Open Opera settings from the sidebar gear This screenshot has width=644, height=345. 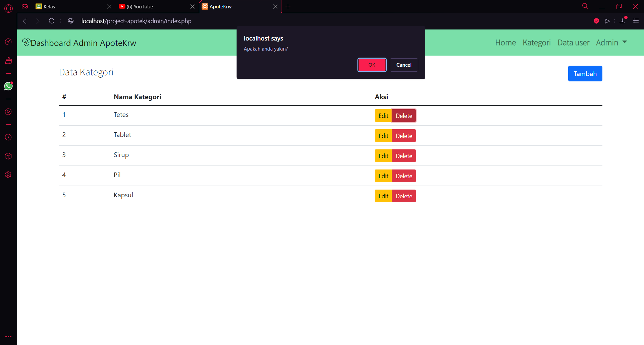pos(8,175)
